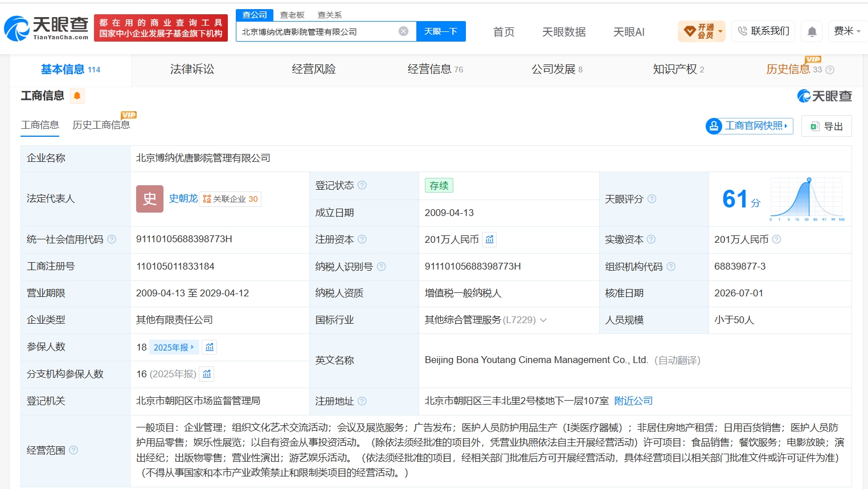Switch to the 历史信息 tab
Screen dimensions: 868x489
[x=794, y=70]
